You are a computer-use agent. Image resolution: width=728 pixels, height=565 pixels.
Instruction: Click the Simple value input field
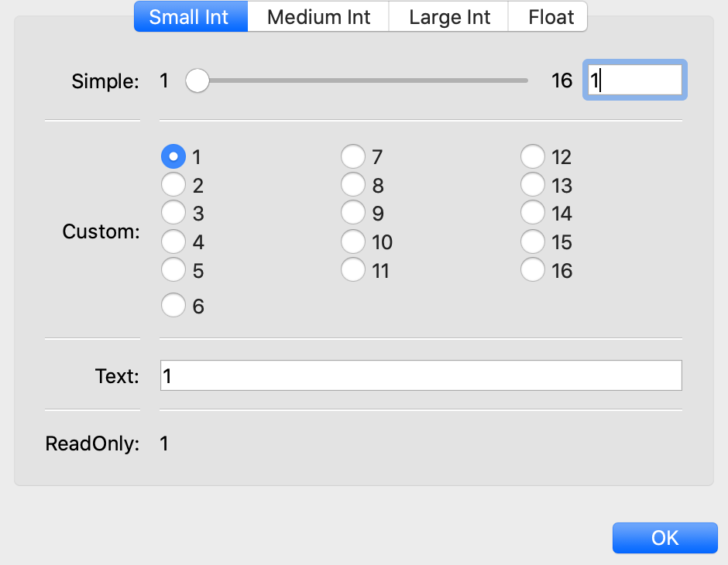click(x=635, y=80)
